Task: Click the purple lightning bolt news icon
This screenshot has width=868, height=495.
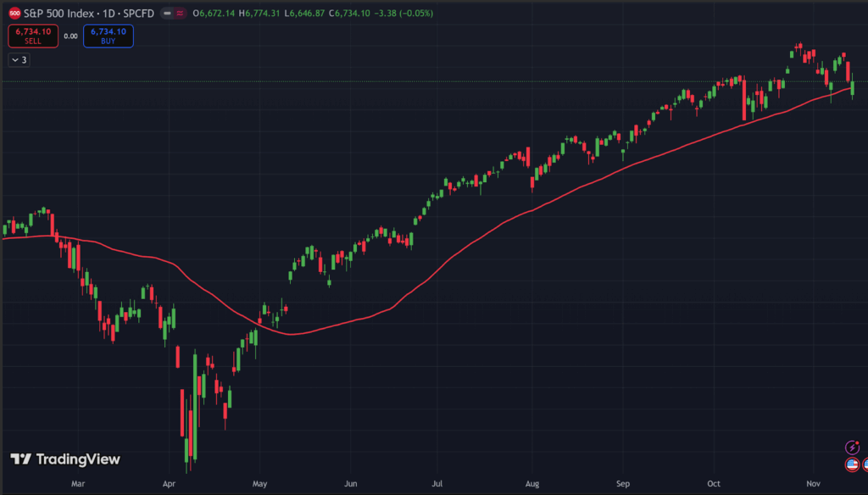Action: tap(853, 447)
